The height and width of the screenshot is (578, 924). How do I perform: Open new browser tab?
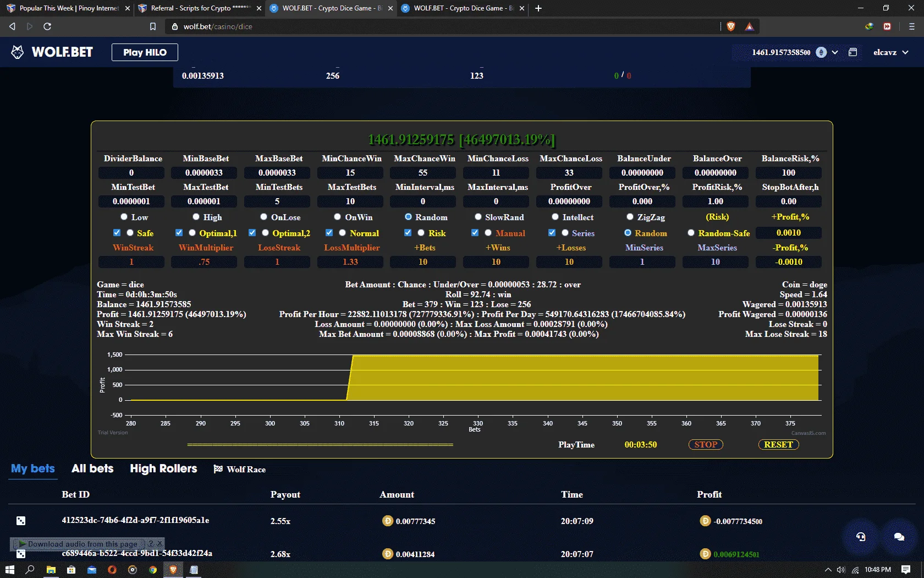[538, 8]
